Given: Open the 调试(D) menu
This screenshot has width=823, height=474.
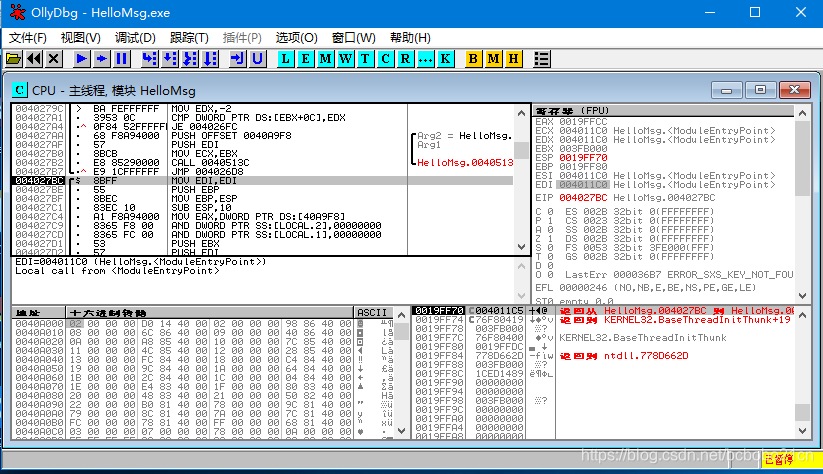Looking at the screenshot, I should 135,38.
